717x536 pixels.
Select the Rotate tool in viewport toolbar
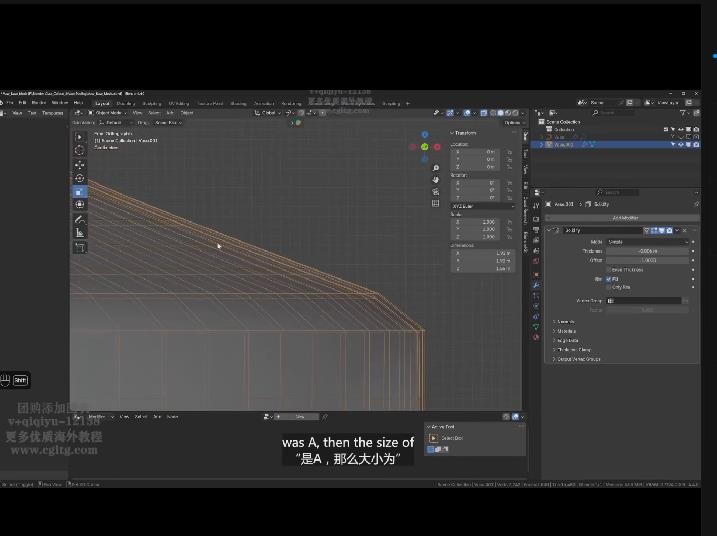click(x=80, y=177)
